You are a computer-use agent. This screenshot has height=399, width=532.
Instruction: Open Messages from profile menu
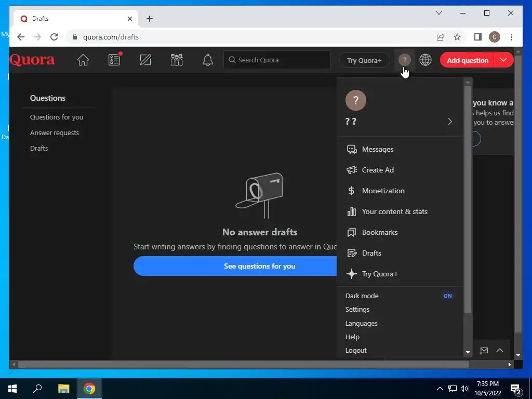tap(401, 149)
